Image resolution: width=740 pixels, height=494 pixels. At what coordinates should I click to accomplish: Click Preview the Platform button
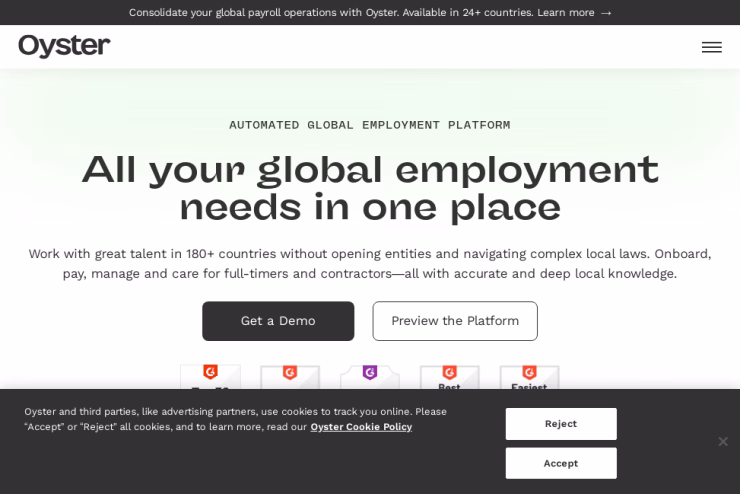[455, 321]
